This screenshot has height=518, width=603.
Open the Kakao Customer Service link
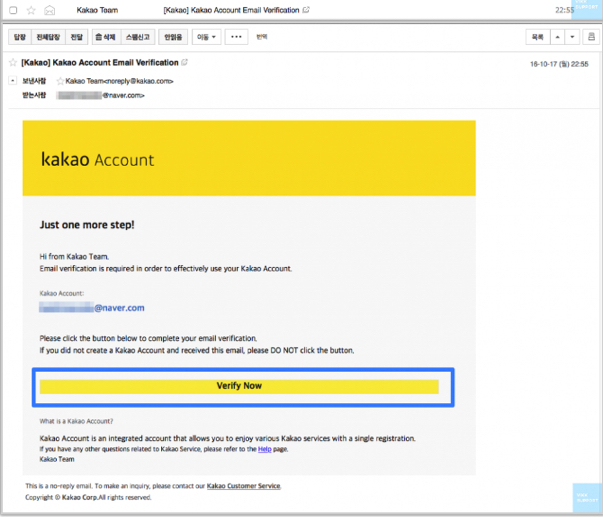243,486
